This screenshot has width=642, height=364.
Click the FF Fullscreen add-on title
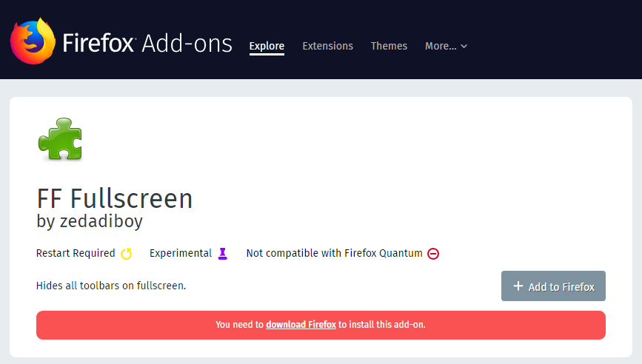click(x=115, y=199)
